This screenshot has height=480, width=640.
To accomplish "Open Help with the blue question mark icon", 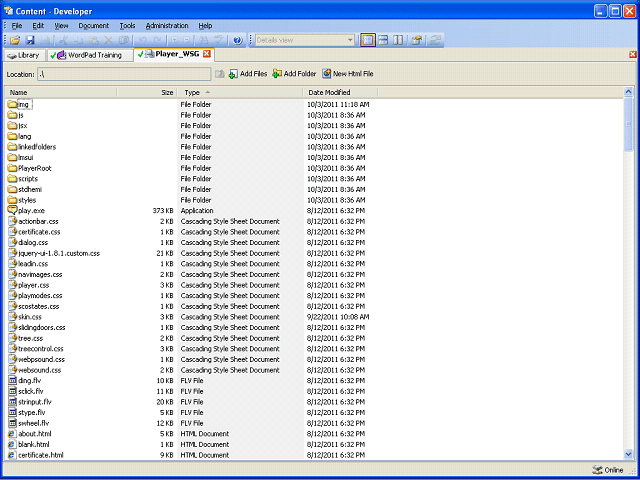I will 238,40.
